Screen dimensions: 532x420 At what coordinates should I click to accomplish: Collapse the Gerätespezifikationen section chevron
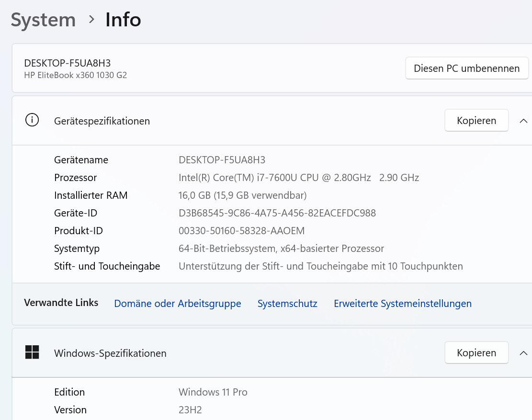pos(523,121)
